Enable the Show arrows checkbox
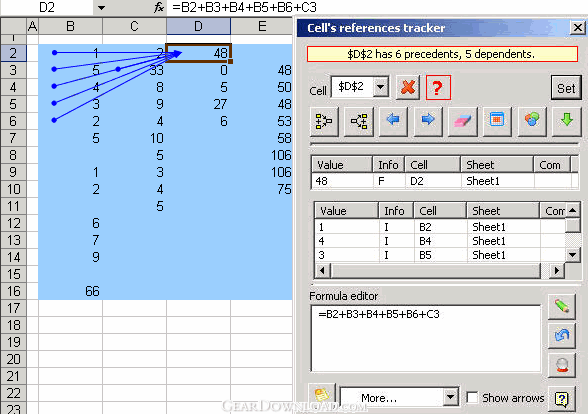The height and width of the screenshot is (414, 588). (x=472, y=398)
